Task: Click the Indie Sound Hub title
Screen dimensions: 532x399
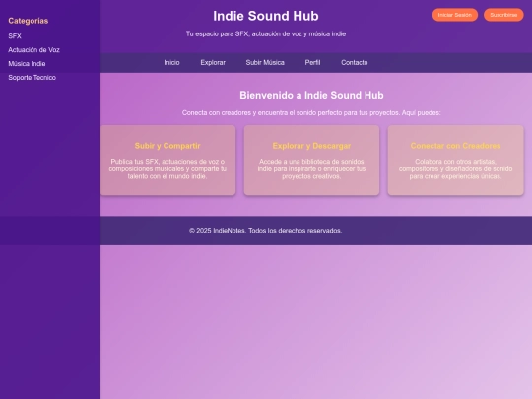Action: 266,16
